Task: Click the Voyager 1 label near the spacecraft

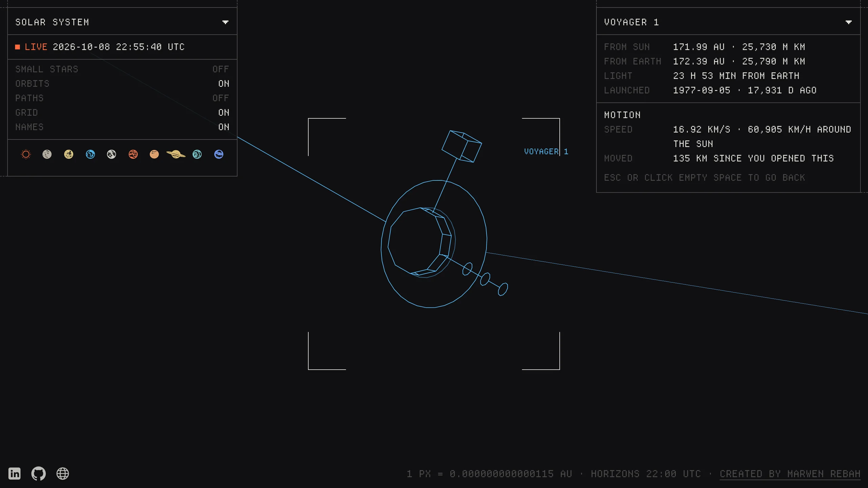Action: pyautogui.click(x=546, y=151)
